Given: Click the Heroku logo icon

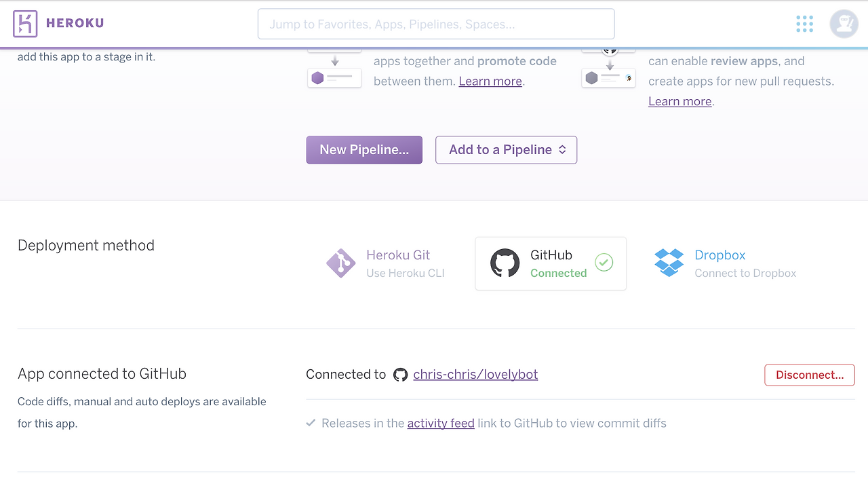Looking at the screenshot, I should pyautogui.click(x=25, y=24).
